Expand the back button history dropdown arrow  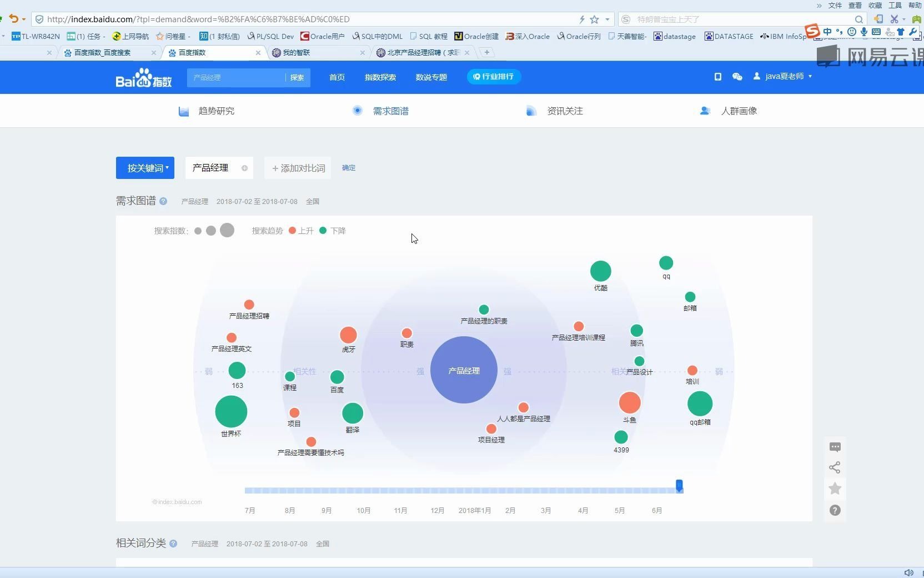point(24,19)
